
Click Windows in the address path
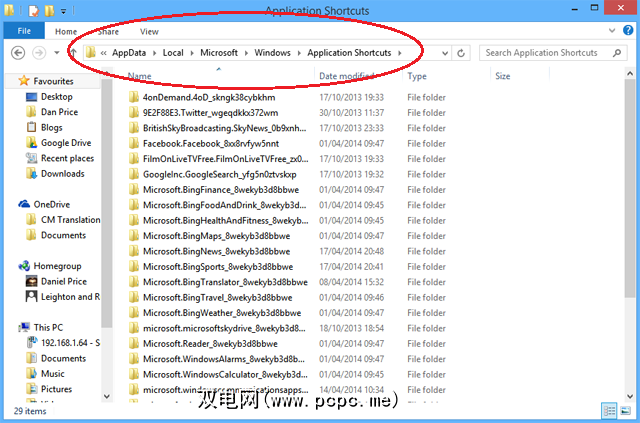tap(272, 53)
